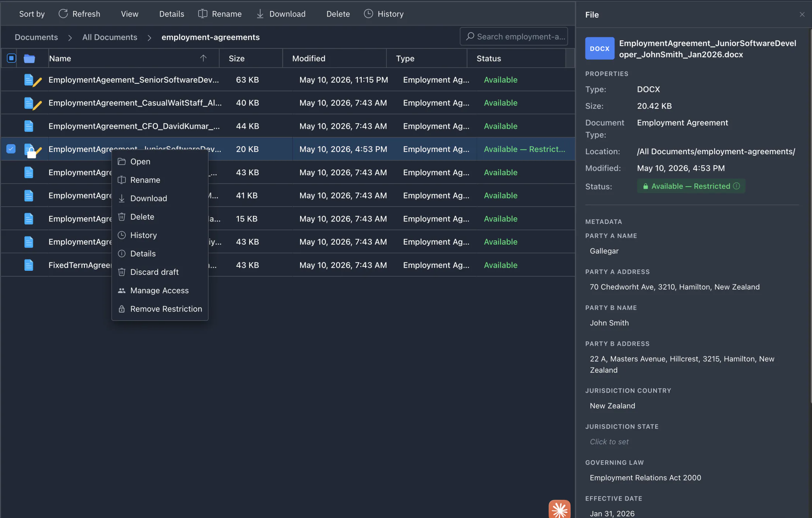Image resolution: width=812 pixels, height=518 pixels.
Task: Click the locked JuniorSoftwareDev file icon
Action: point(30,150)
